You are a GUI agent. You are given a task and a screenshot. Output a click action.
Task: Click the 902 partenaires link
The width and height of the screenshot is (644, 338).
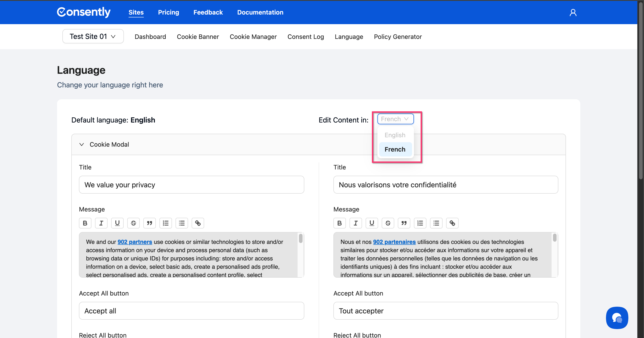coord(394,242)
